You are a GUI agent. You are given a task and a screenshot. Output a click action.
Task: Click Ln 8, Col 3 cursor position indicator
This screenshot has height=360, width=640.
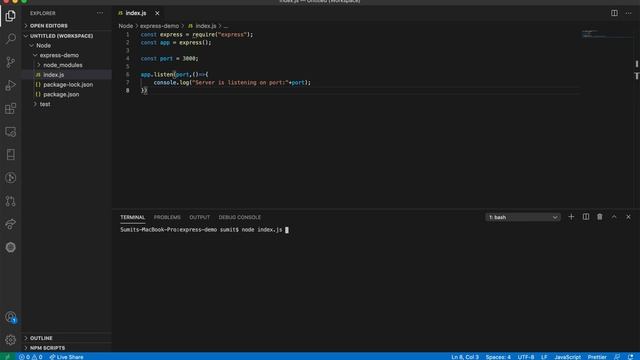(x=465, y=357)
